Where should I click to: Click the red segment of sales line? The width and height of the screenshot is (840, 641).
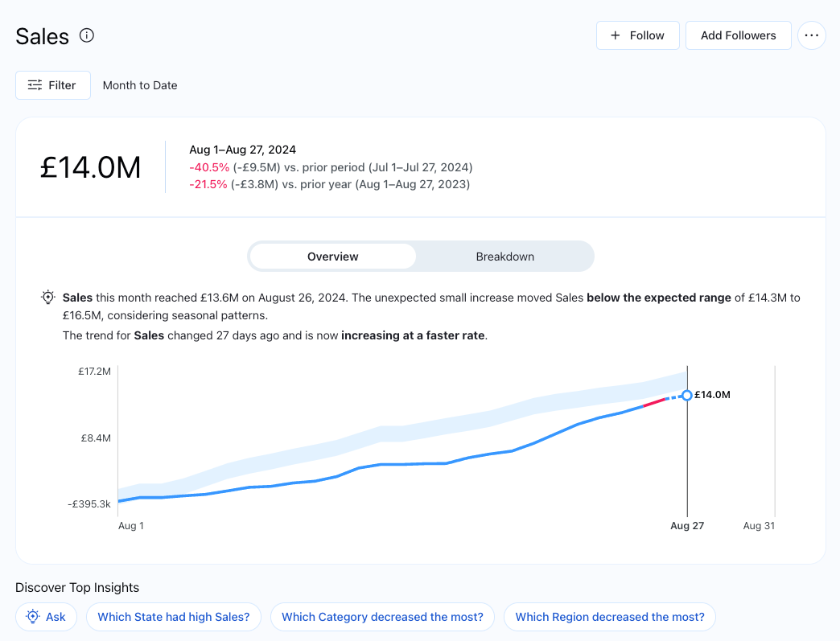654,402
